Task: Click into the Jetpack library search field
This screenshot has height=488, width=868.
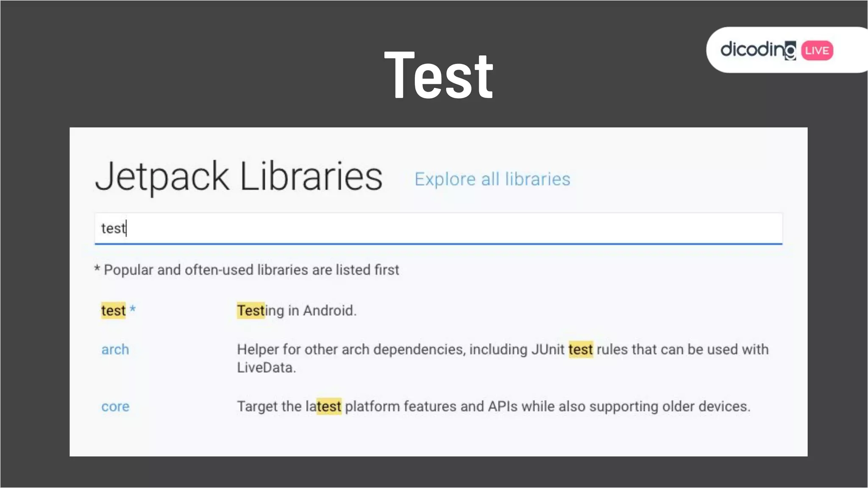Action: [438, 228]
